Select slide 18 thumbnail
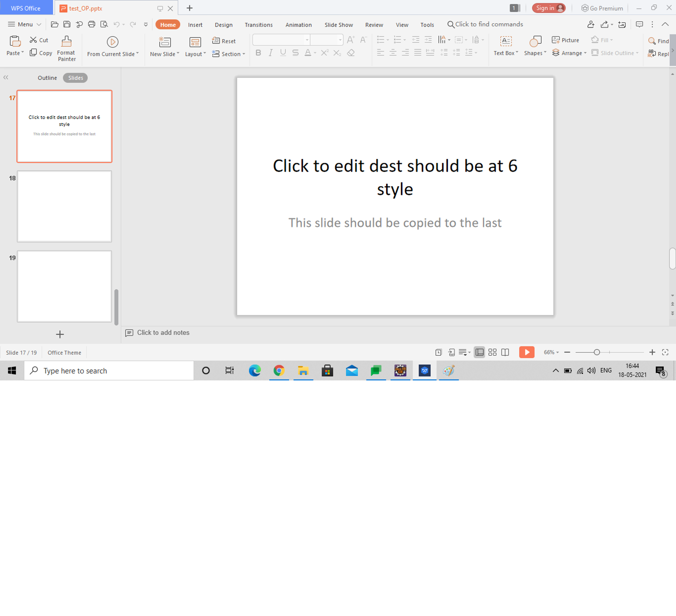Screen dimensions: 676x616 (64, 206)
